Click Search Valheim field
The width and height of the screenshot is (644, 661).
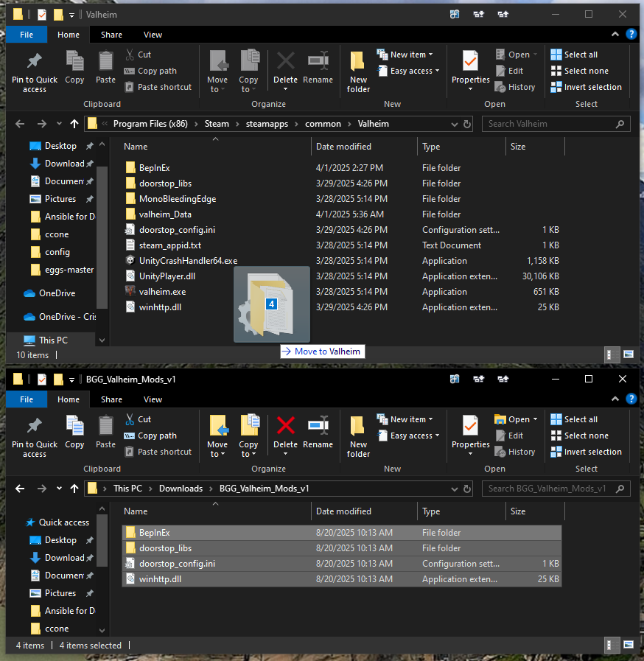556,124
